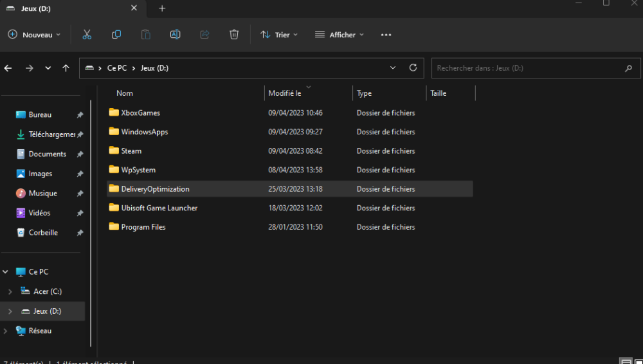Expand the Acer (C:) tree node
The height and width of the screenshot is (364, 643).
(10, 291)
